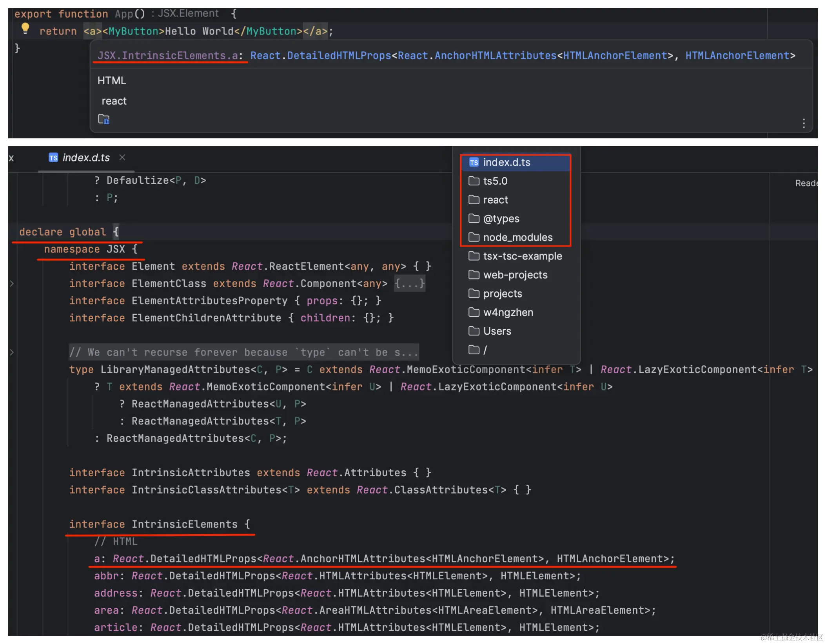This screenshot has width=826, height=644.
Task: Click the @types folder icon
Action: (474, 218)
